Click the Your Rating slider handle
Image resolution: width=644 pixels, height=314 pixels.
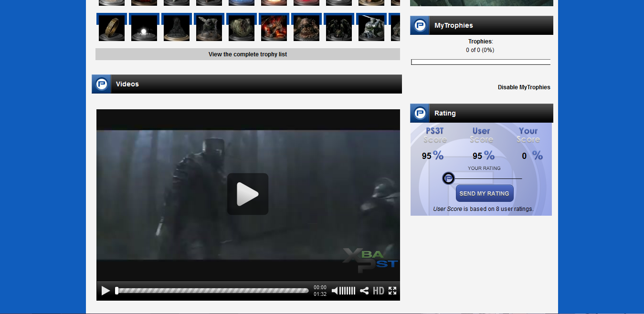pyautogui.click(x=448, y=178)
